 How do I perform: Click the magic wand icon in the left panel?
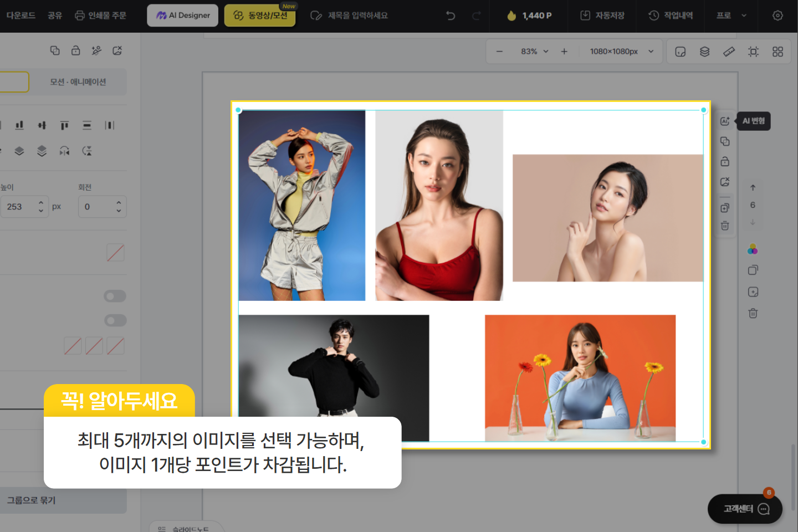(x=96, y=50)
